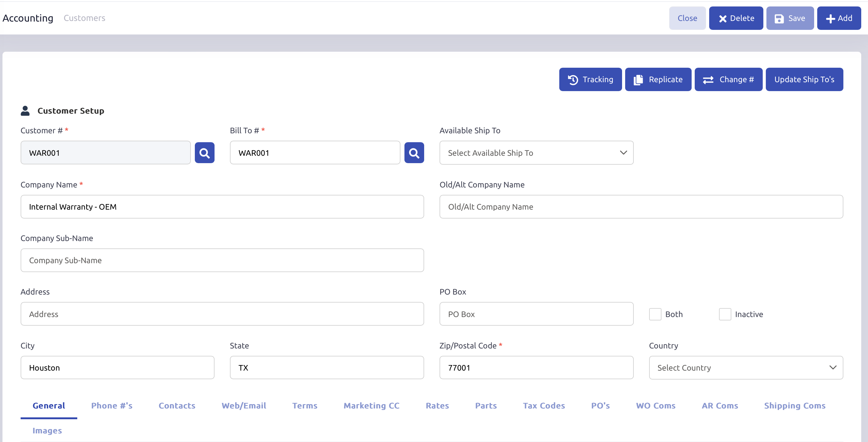The image size is (868, 442).
Task: Switch to the Phone #'s tab
Action: (x=111, y=406)
